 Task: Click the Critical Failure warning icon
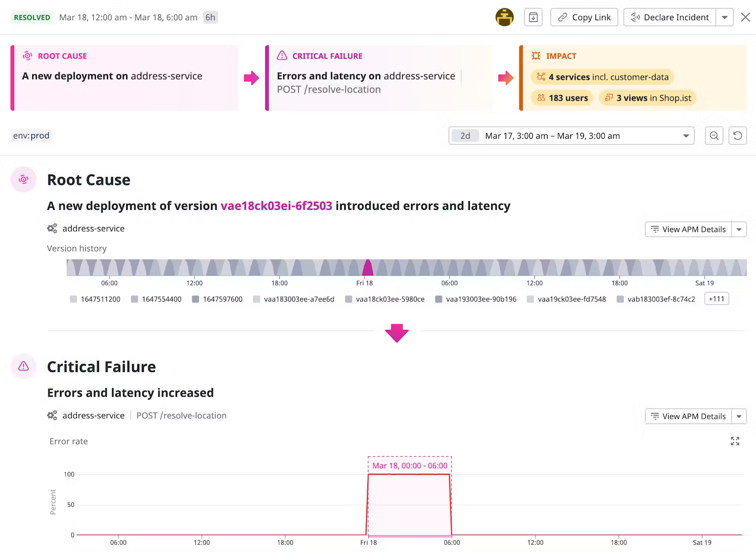pos(23,366)
